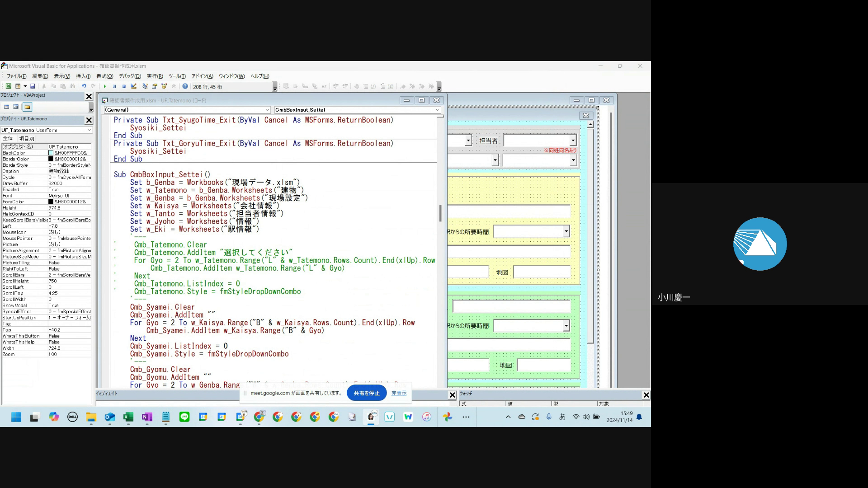The height and width of the screenshot is (488, 868).
Task: Open the (General) object dropdown
Action: pos(267,110)
